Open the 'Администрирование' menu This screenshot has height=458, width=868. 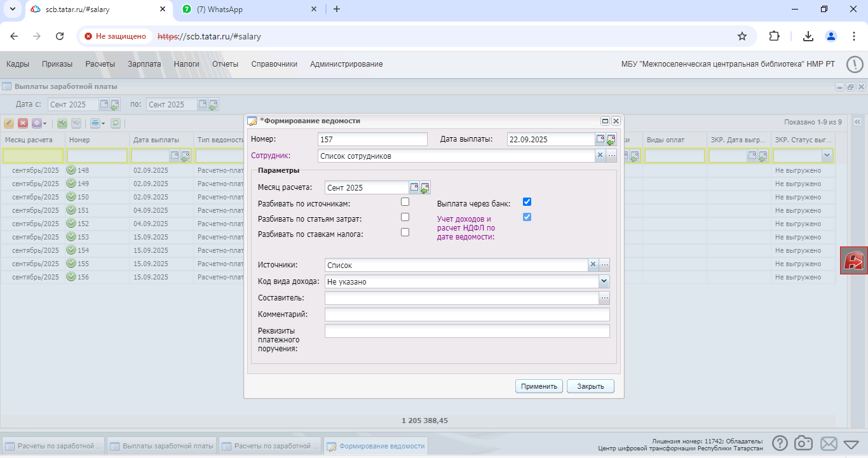click(x=346, y=64)
